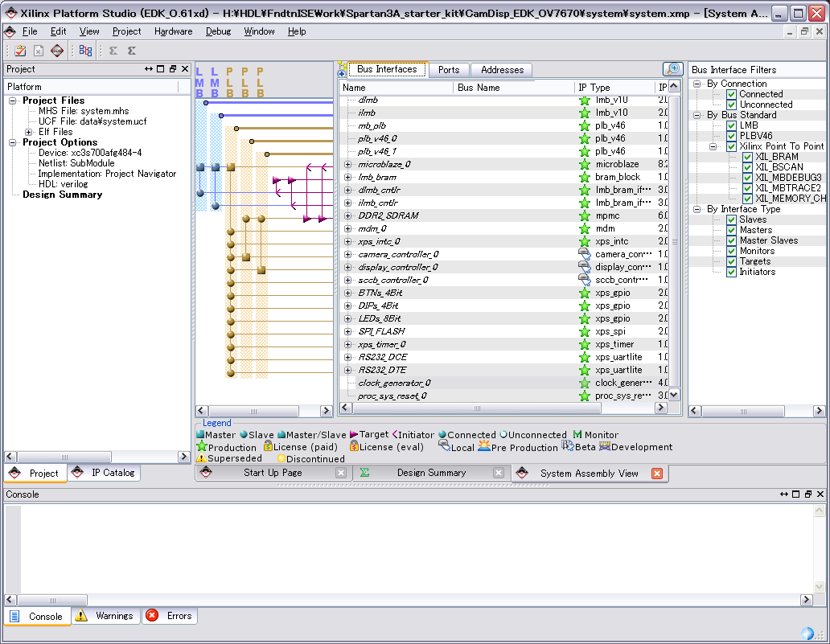Click the Bus Name column header
The height and width of the screenshot is (644, 830).
pyautogui.click(x=513, y=88)
